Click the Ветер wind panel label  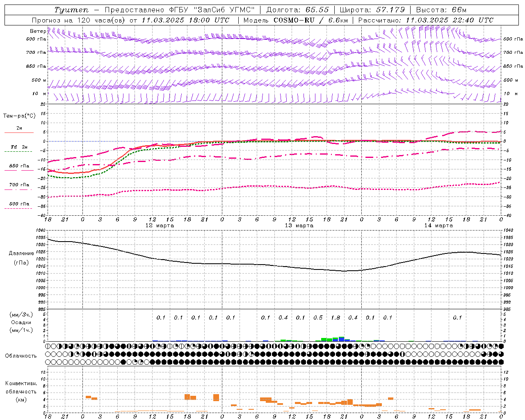click(38, 31)
